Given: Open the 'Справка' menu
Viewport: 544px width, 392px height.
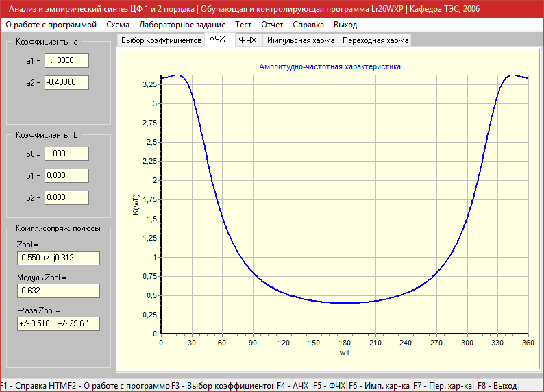Looking at the screenshot, I should pos(308,25).
